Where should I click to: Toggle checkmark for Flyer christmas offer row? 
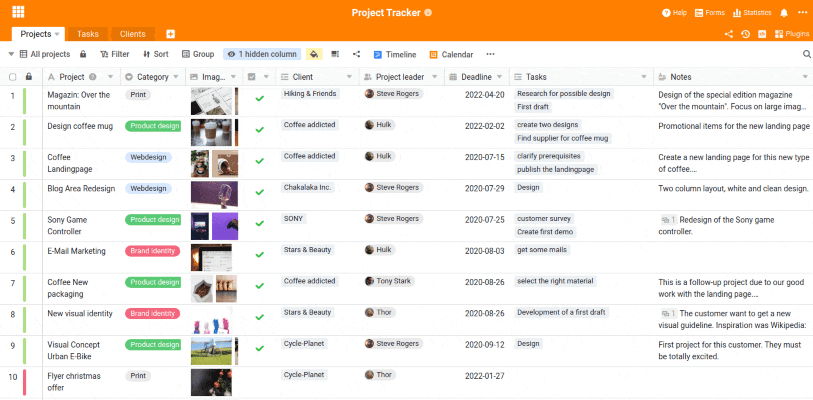(x=259, y=378)
